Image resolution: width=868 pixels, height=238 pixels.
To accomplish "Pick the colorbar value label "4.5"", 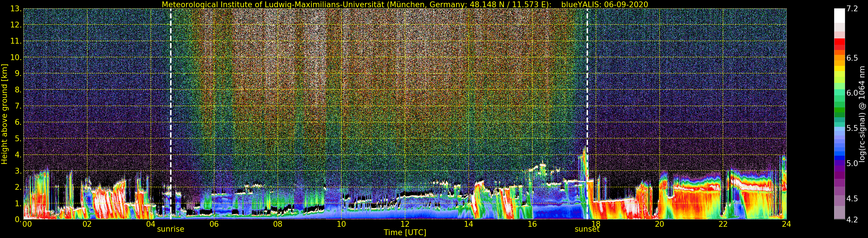I will coord(852,199).
